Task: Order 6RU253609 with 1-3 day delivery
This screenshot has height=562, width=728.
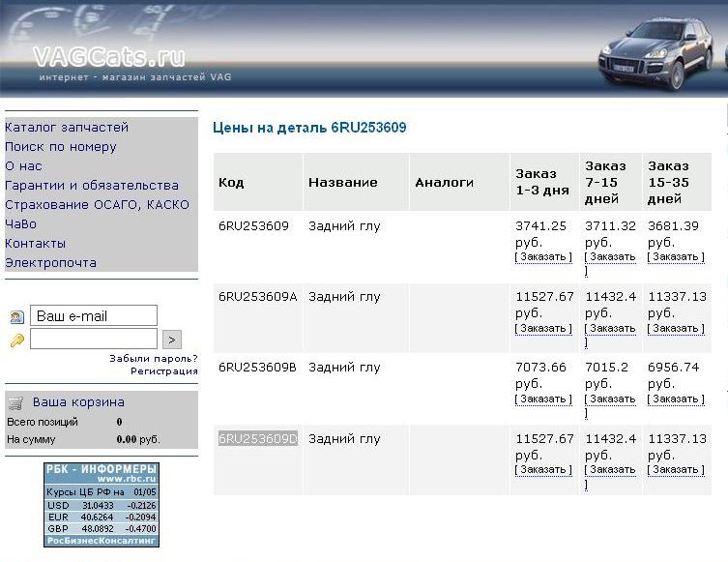Action: (543, 257)
